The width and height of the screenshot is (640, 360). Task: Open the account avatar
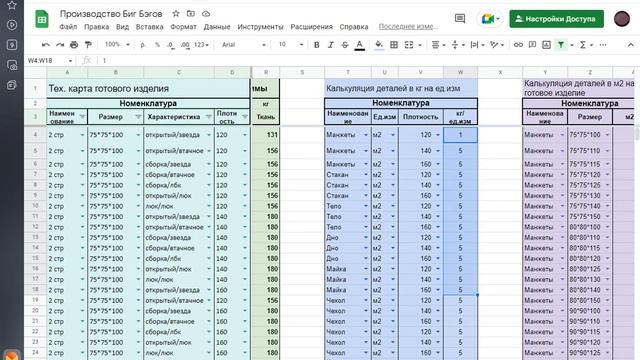(x=622, y=19)
